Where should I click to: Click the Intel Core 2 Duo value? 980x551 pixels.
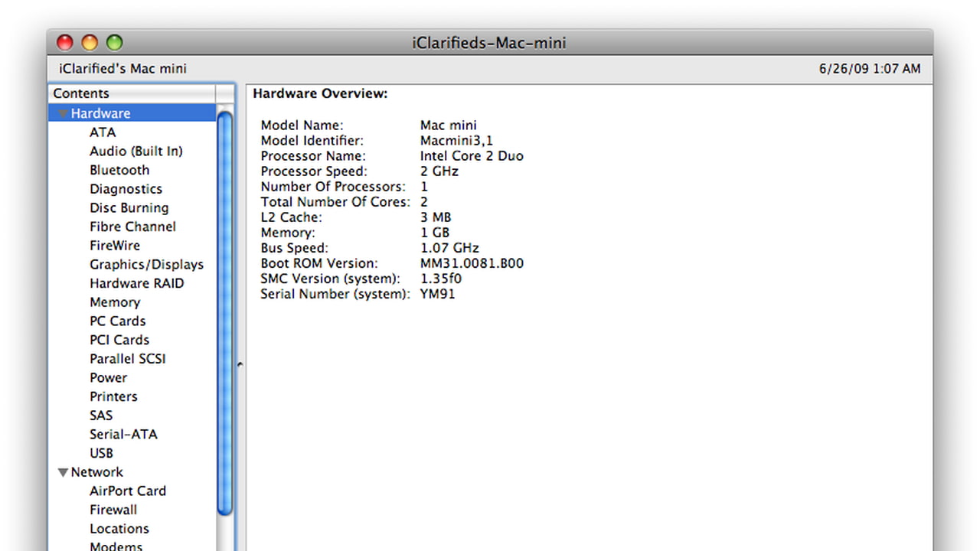click(472, 156)
